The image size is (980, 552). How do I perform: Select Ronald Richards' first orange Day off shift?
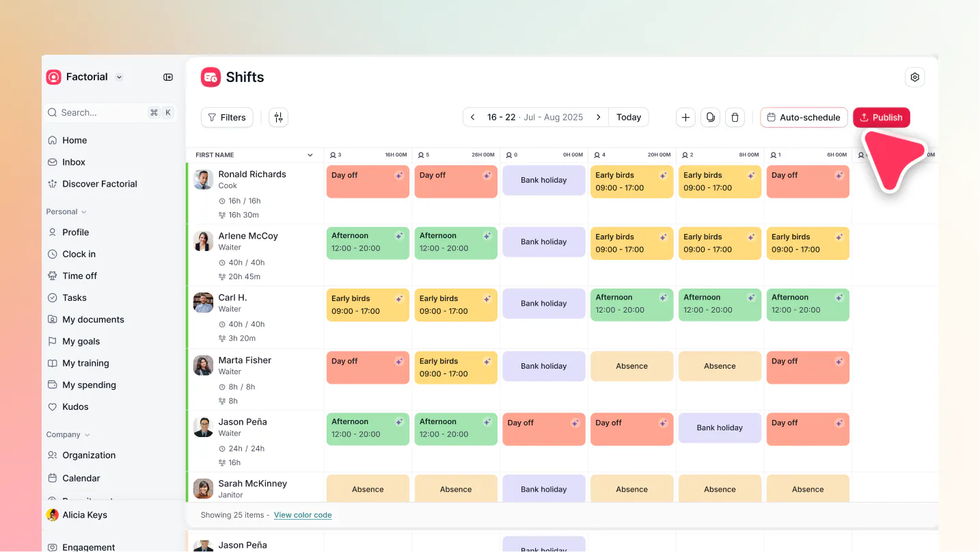pyautogui.click(x=368, y=182)
